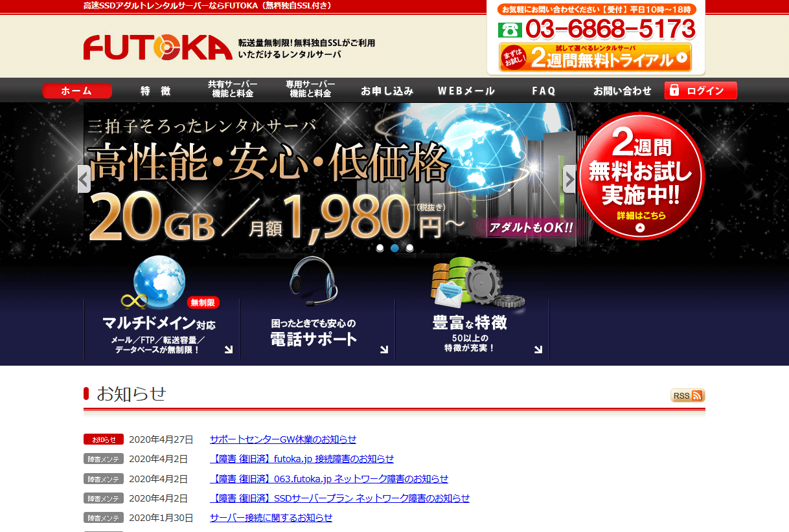The width and height of the screenshot is (789, 532).
Task: Select the third carousel dot
Action: (x=409, y=248)
